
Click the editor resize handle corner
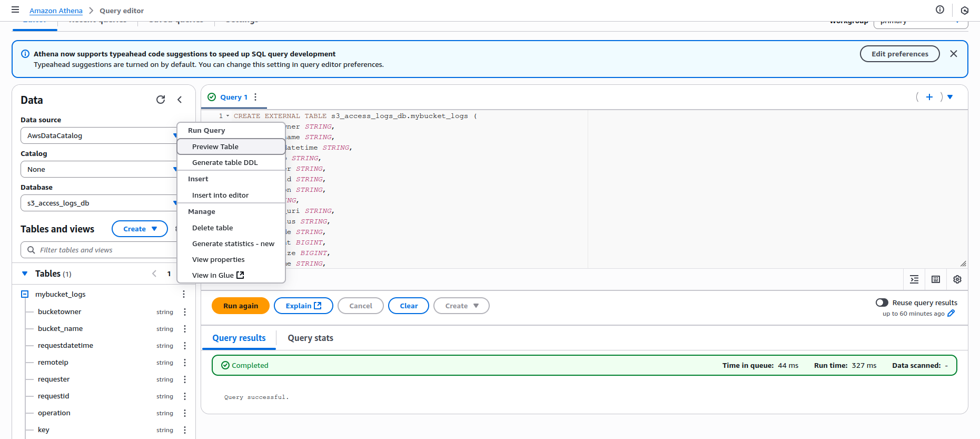click(x=963, y=264)
